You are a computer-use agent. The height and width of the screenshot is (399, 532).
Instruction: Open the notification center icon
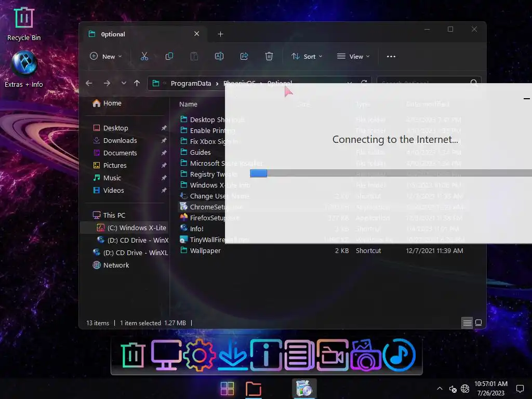point(520,389)
